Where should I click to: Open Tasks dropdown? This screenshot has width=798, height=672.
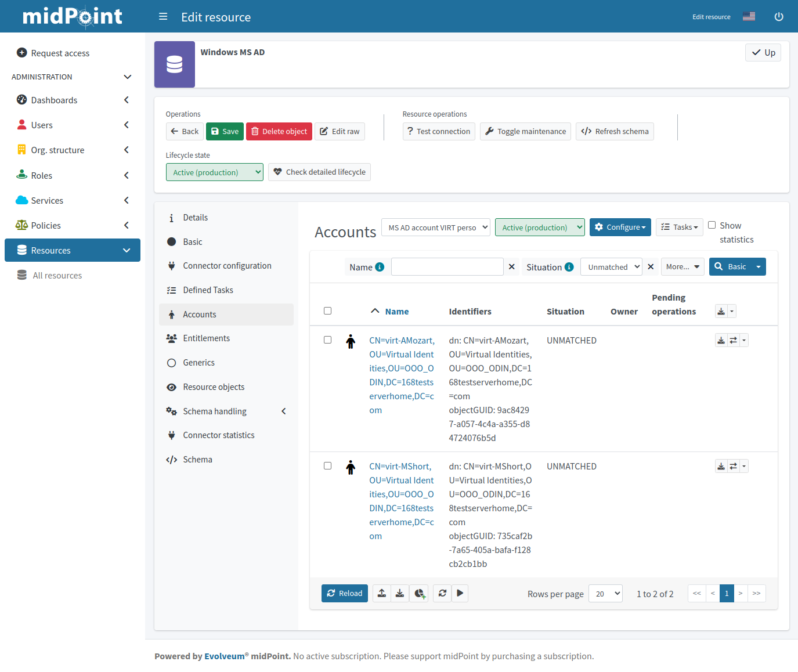[x=680, y=227]
